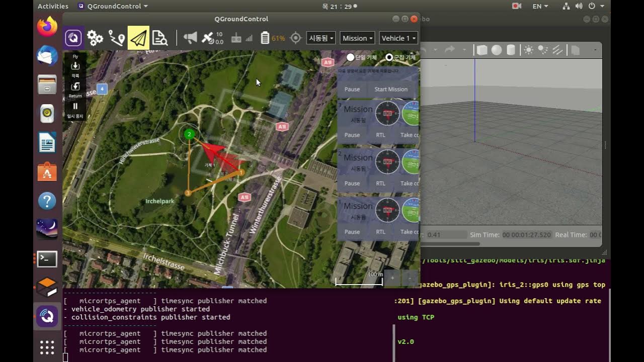Show vehicle messages megaphone icon

point(190,38)
